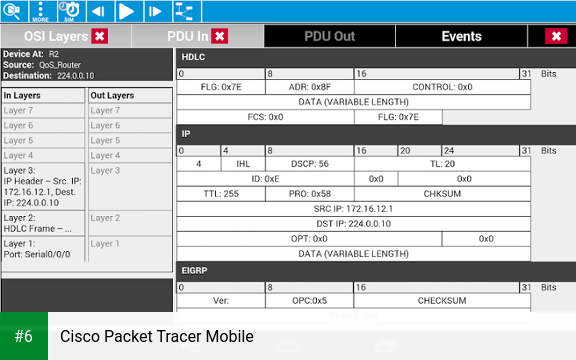This screenshot has height=360, width=576.
Task: Select In Layers Layer 6 row
Action: click(x=43, y=125)
